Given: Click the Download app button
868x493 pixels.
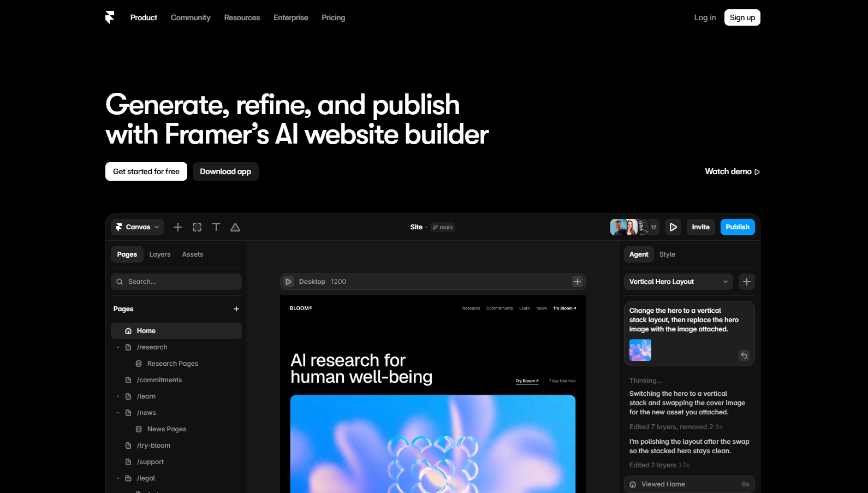Looking at the screenshot, I should pyautogui.click(x=225, y=171).
